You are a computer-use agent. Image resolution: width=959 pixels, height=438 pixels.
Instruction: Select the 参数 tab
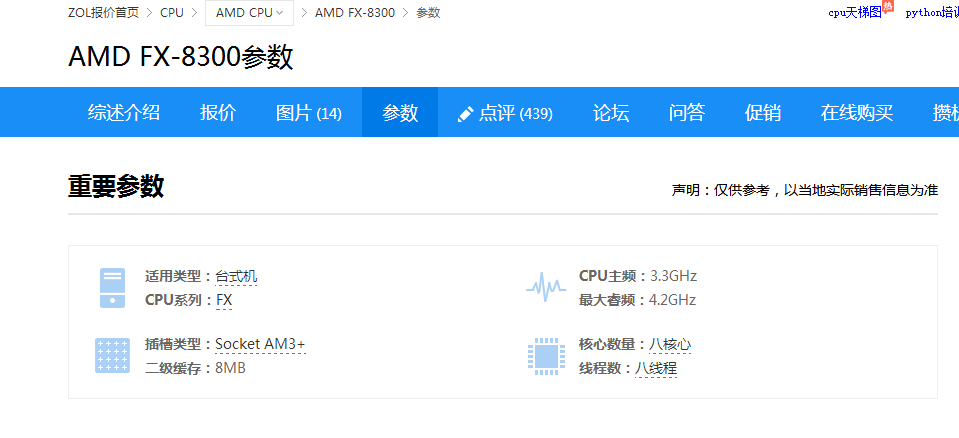tap(400, 113)
